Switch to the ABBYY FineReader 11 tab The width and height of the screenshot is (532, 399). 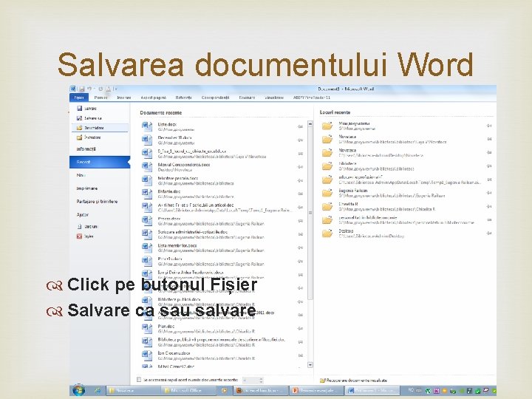coord(312,98)
